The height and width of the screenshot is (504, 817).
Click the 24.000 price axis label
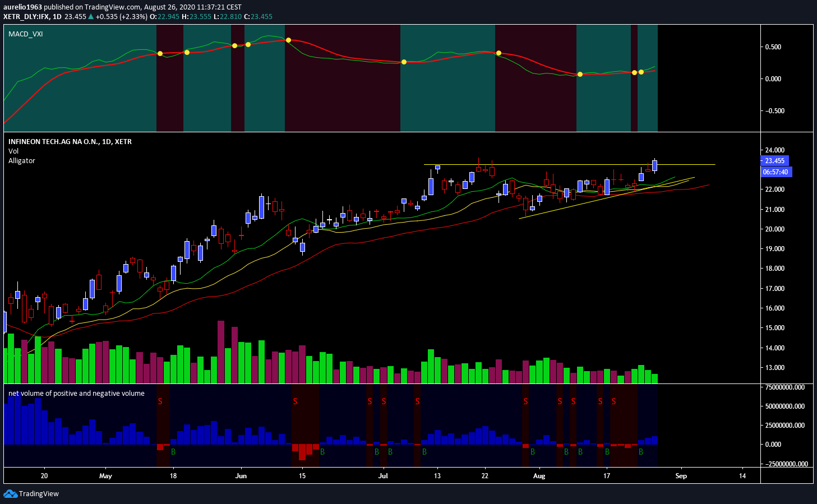click(775, 150)
